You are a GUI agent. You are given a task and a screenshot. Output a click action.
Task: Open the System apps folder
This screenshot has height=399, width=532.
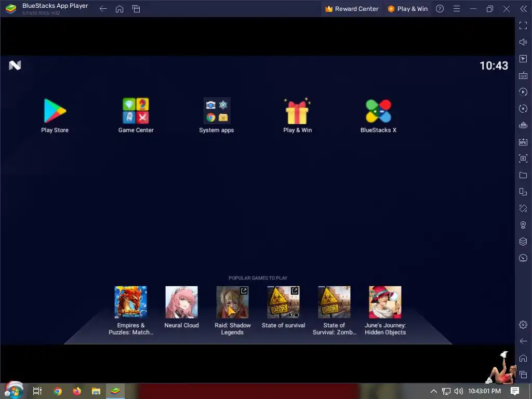pyautogui.click(x=217, y=111)
